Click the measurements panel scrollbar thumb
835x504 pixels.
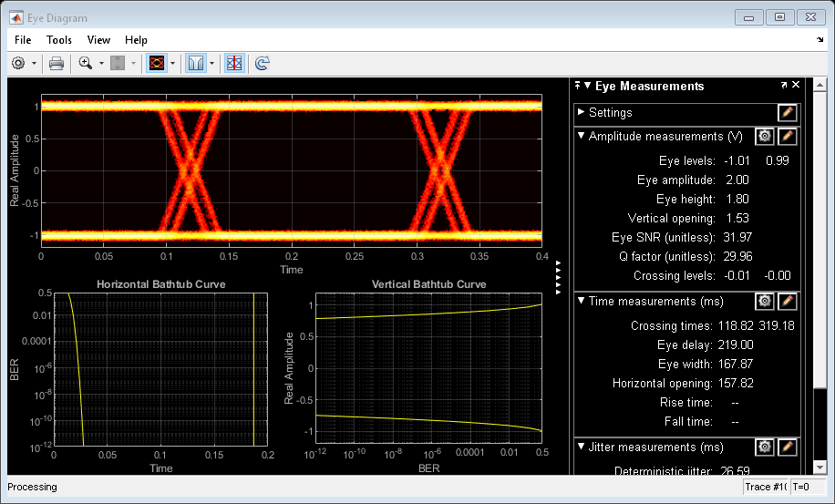click(820, 240)
